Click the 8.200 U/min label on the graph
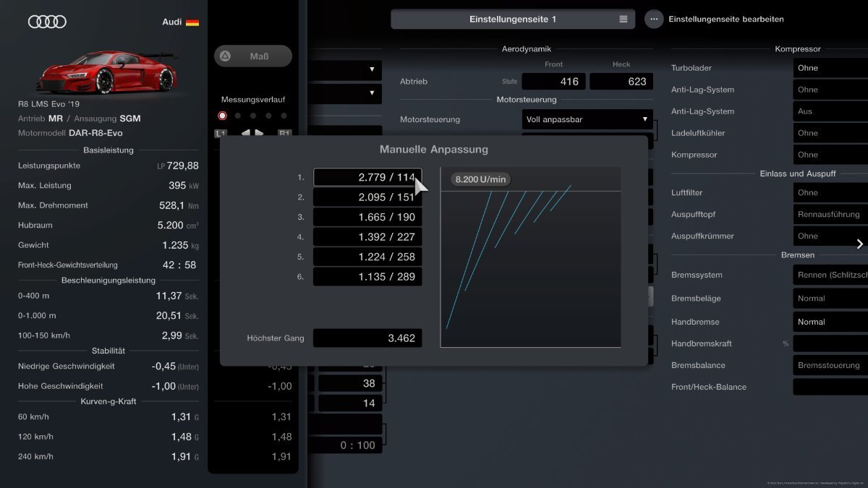Screen dimensions: 868x488 (480, 179)
